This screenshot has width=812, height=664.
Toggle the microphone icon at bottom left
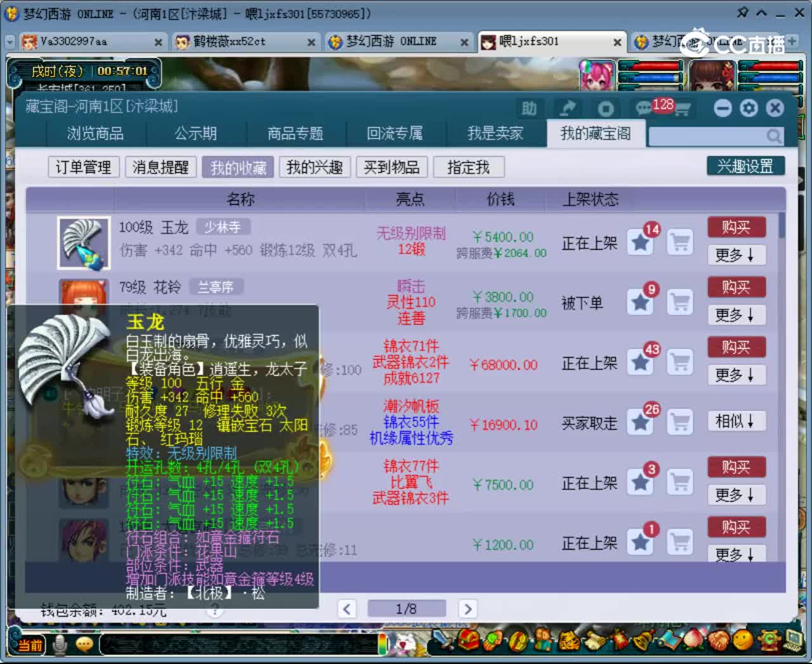click(58, 644)
